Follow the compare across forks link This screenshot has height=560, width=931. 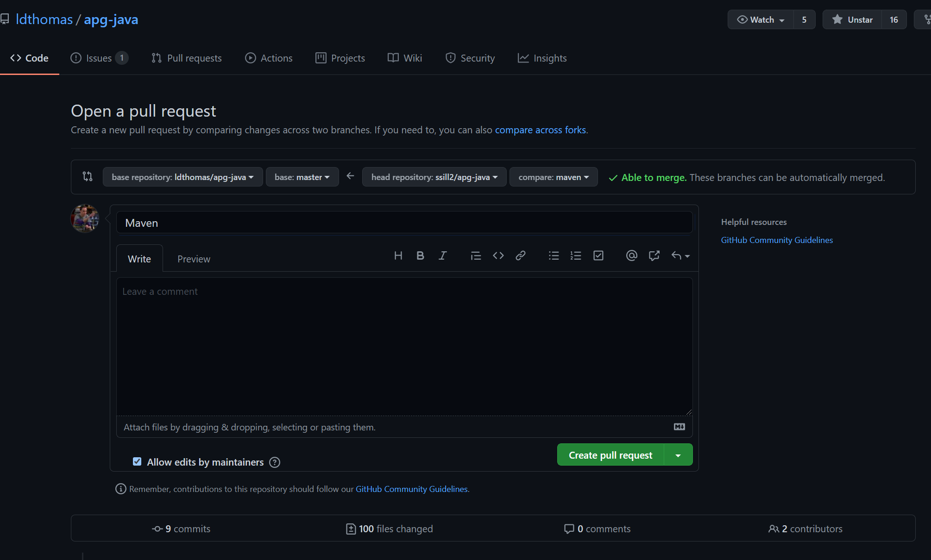click(541, 130)
